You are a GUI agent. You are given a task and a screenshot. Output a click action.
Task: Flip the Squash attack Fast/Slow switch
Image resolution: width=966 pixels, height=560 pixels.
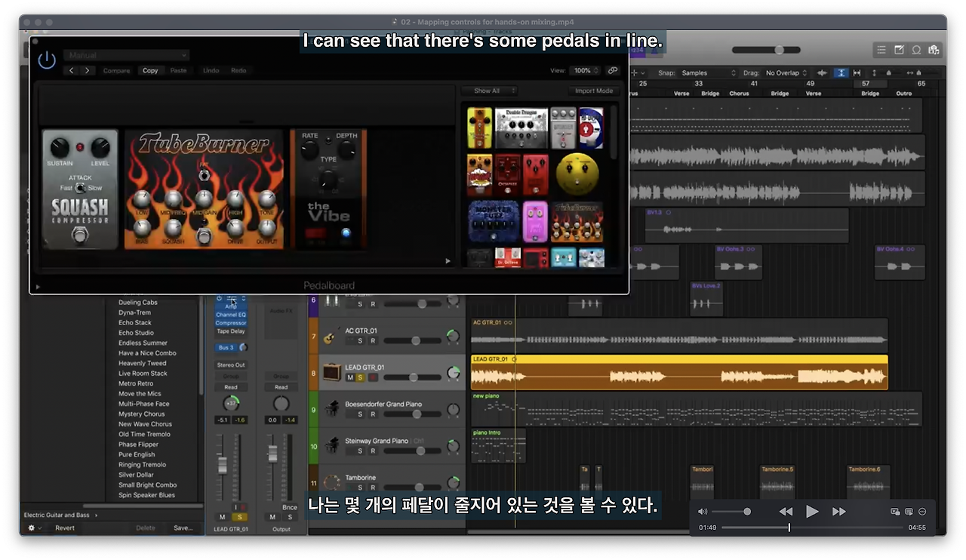tap(80, 188)
